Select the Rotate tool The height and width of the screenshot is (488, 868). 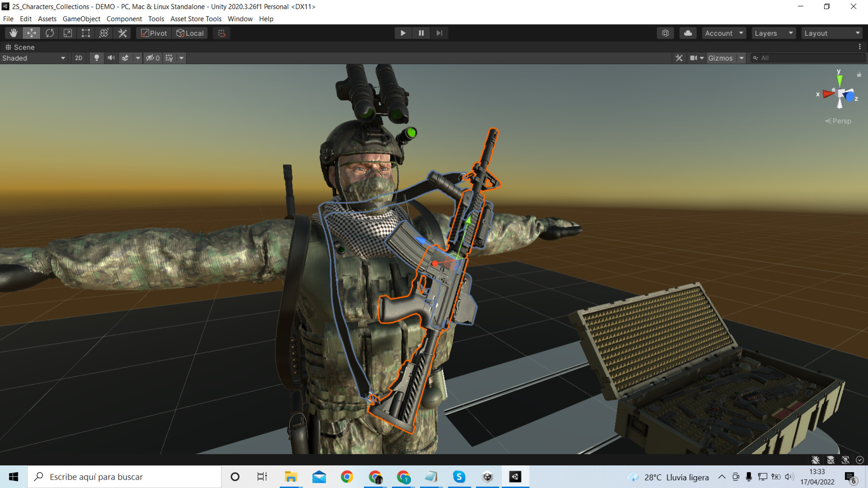pos(50,33)
